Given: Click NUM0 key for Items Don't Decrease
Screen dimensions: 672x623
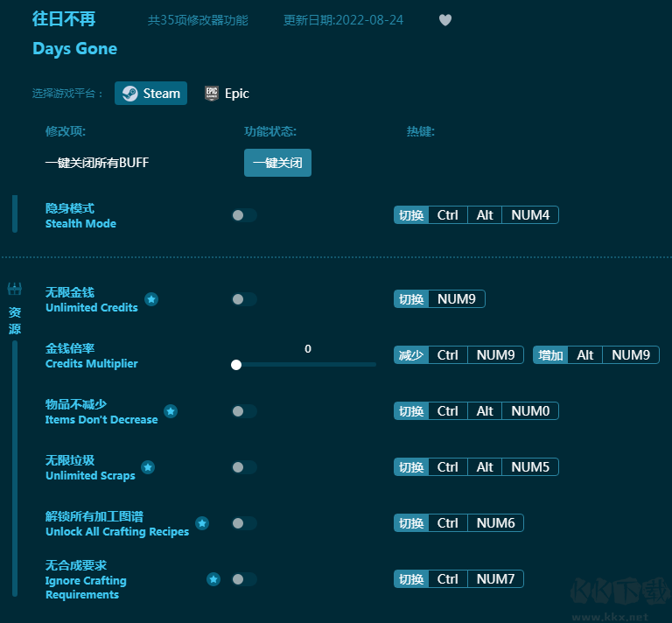Looking at the screenshot, I should point(530,411).
